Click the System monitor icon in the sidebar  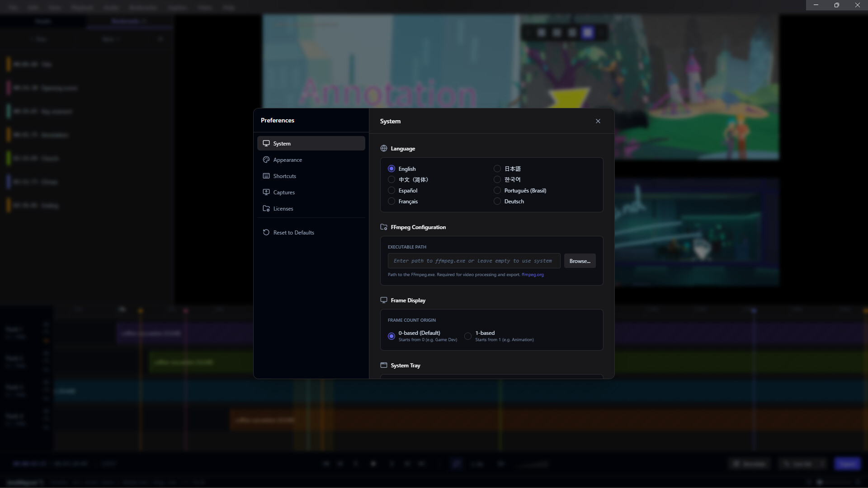click(267, 143)
